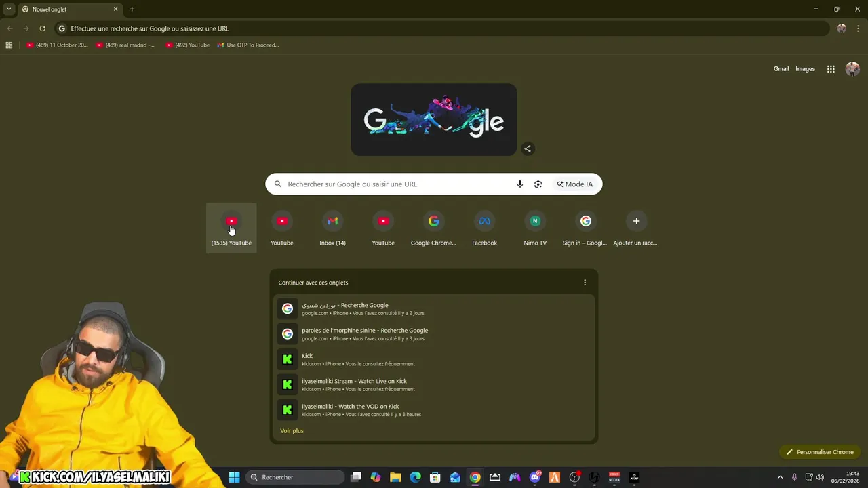This screenshot has height=488, width=868.
Task: Open Task View from the taskbar
Action: point(356,477)
